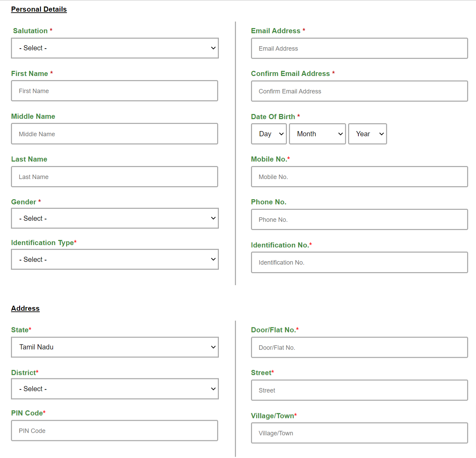Click the Mobile No. label
Screen dimensions: 476x458
coord(269,159)
